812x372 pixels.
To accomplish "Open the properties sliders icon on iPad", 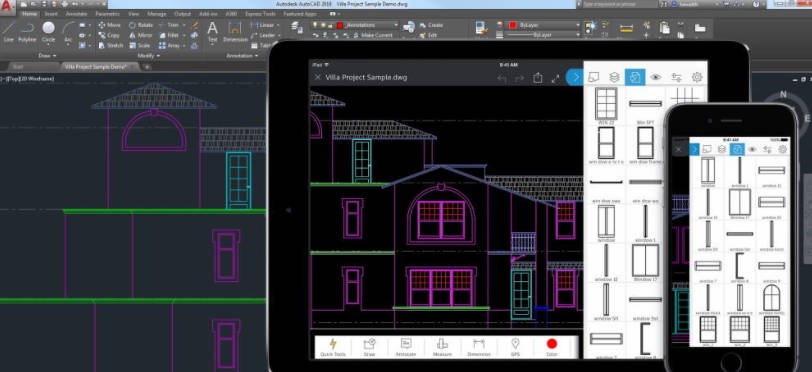I will click(676, 77).
